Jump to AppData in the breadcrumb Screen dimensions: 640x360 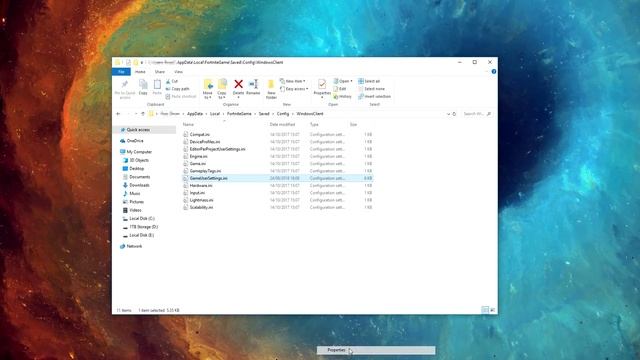[195, 114]
